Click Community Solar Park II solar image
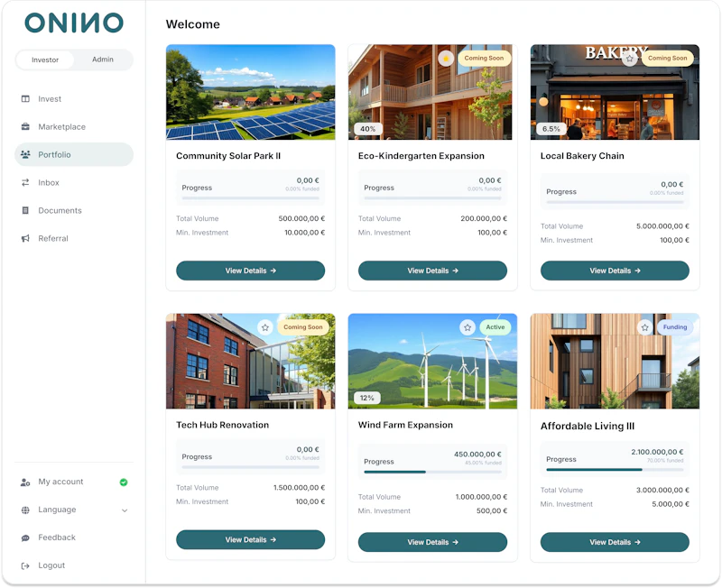 click(x=251, y=92)
